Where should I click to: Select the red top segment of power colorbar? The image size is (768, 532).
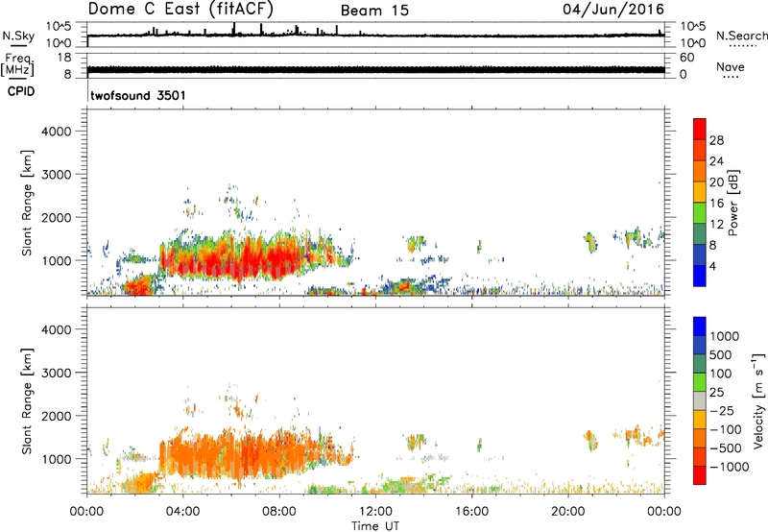(700, 130)
